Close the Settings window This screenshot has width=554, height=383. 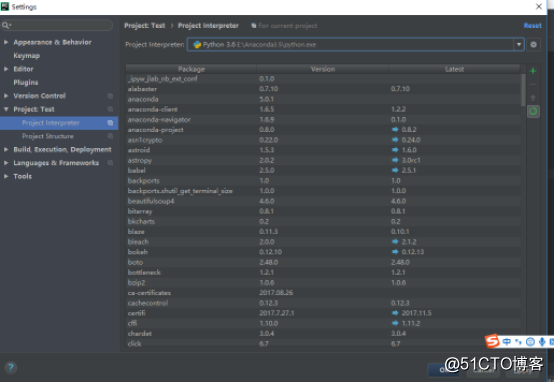539,7
